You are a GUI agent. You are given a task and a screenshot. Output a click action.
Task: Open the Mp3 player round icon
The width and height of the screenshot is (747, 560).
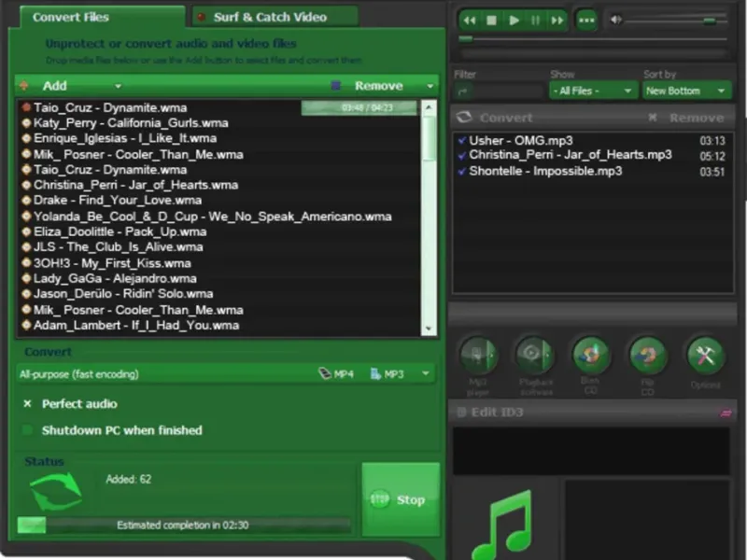tap(478, 355)
